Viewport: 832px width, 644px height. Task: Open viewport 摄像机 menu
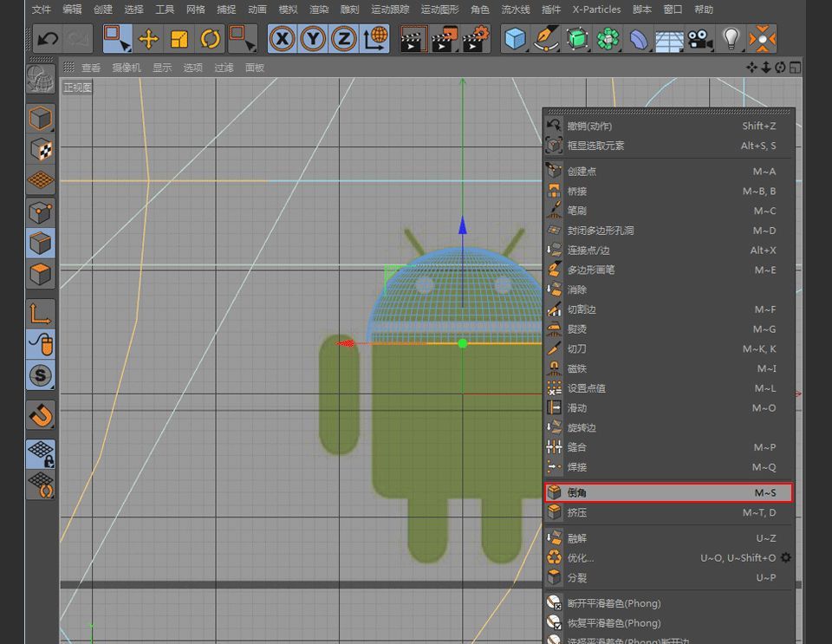[x=127, y=68]
